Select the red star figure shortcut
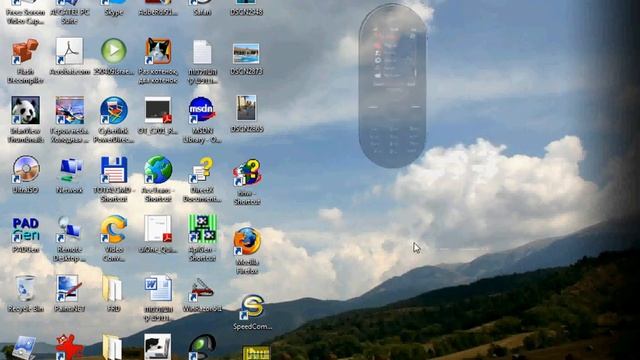The height and width of the screenshot is (360, 640). [69, 347]
